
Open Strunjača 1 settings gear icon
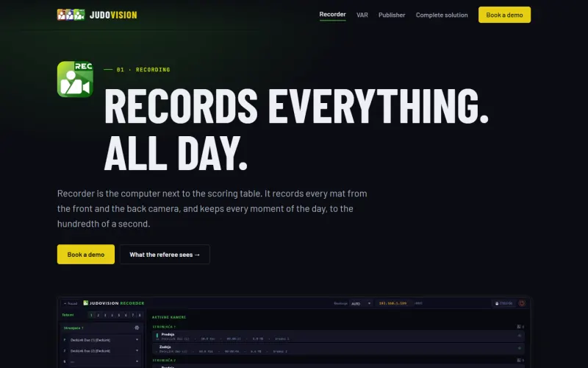pos(137,328)
